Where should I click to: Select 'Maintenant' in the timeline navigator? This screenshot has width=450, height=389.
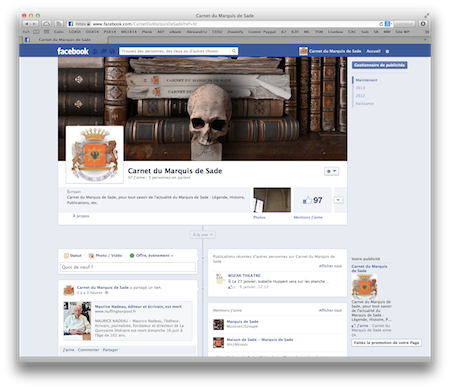point(366,80)
